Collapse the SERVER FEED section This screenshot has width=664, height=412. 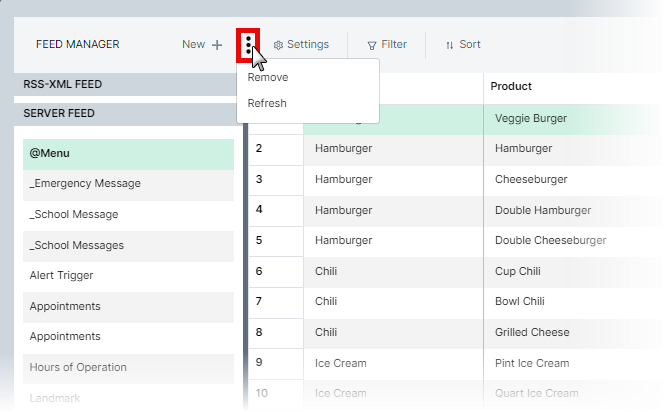[128, 113]
